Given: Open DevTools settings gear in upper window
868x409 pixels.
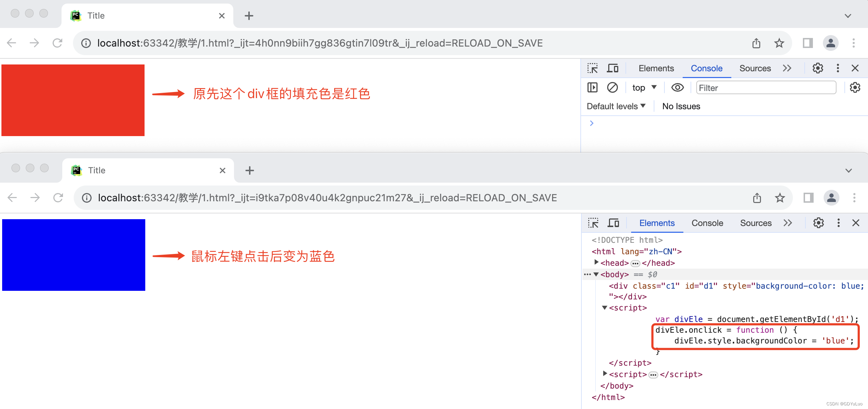Looking at the screenshot, I should (x=818, y=68).
